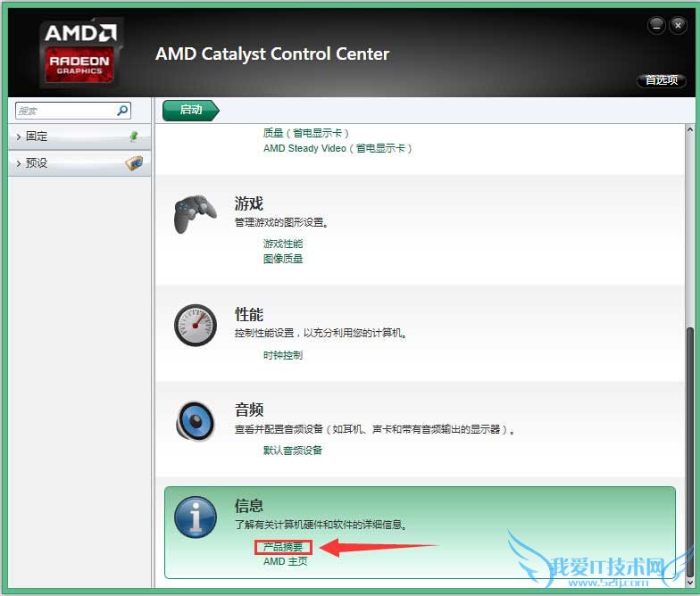The width and height of the screenshot is (700, 596).
Task: Expand the 预设 section chevron
Action: [18, 163]
